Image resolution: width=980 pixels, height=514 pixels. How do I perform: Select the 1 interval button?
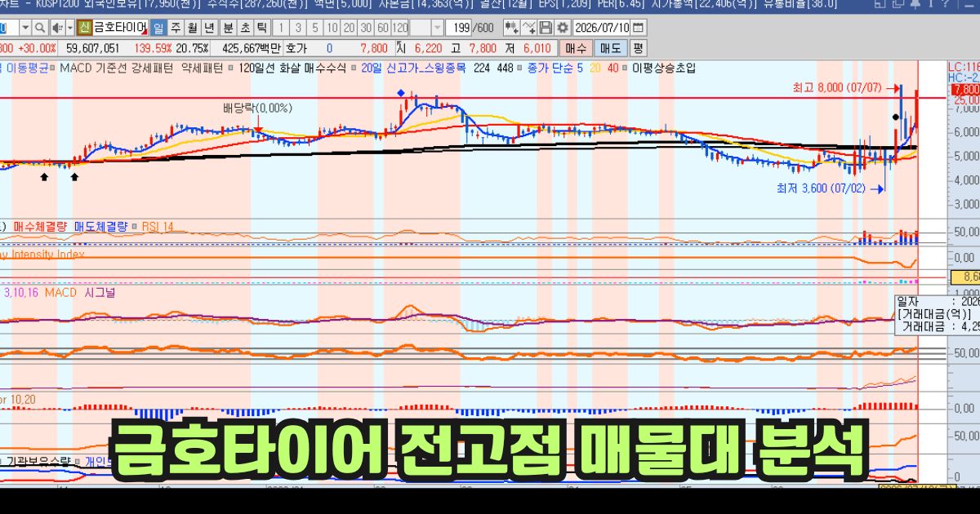click(281, 28)
